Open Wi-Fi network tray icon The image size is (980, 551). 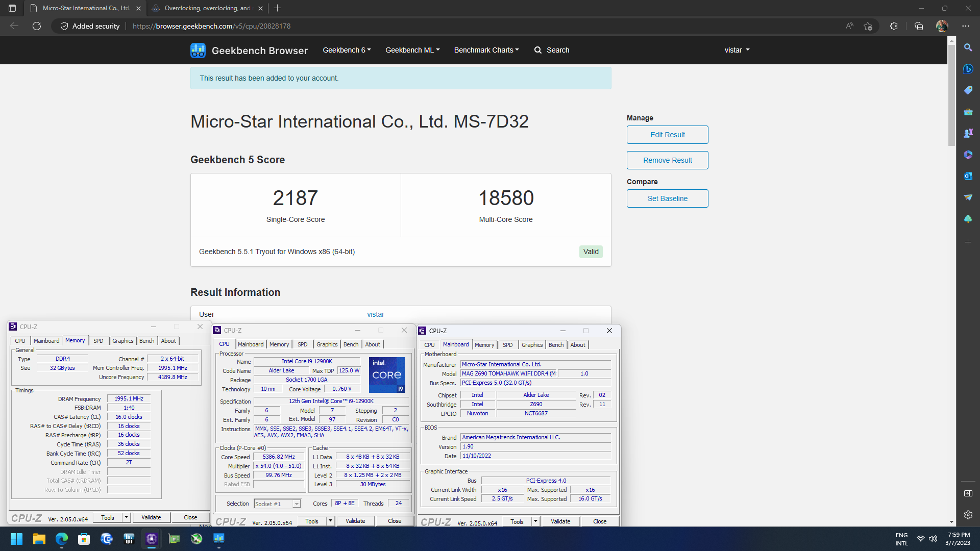coord(921,539)
